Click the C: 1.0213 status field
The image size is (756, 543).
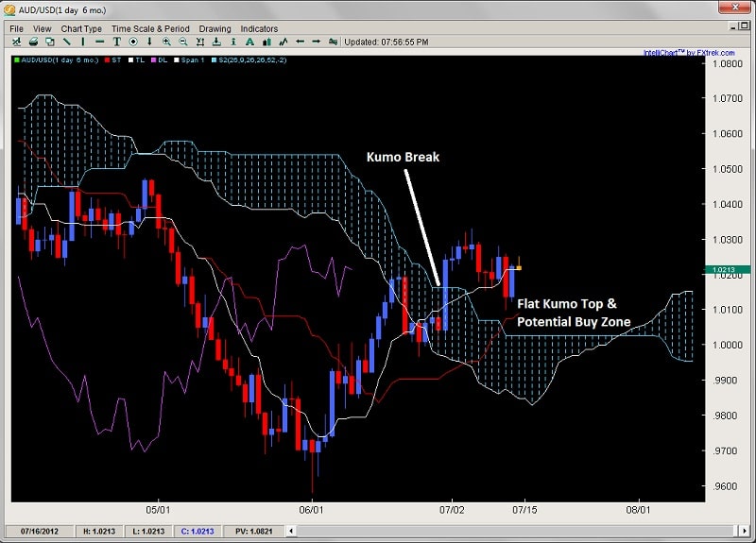198,531
